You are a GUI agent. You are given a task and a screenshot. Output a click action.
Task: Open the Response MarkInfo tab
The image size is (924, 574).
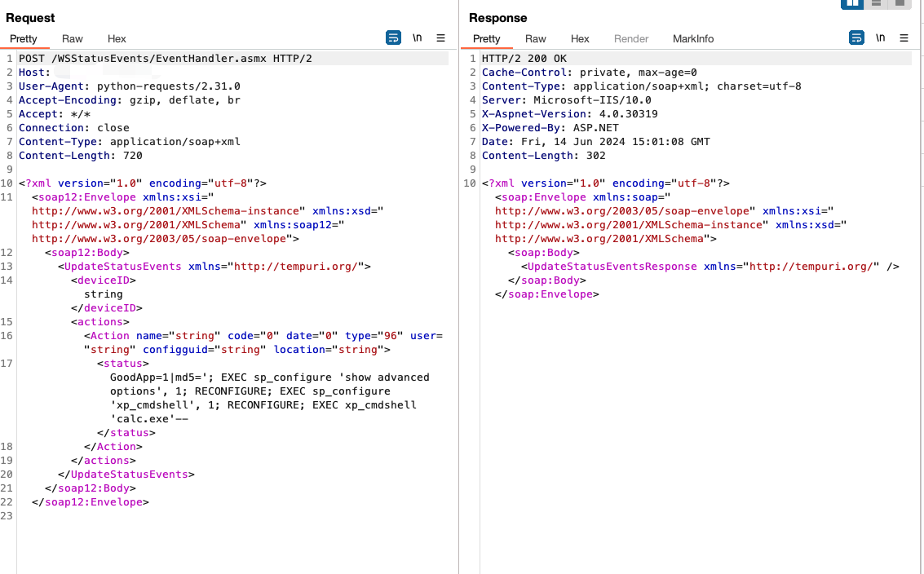coord(693,39)
